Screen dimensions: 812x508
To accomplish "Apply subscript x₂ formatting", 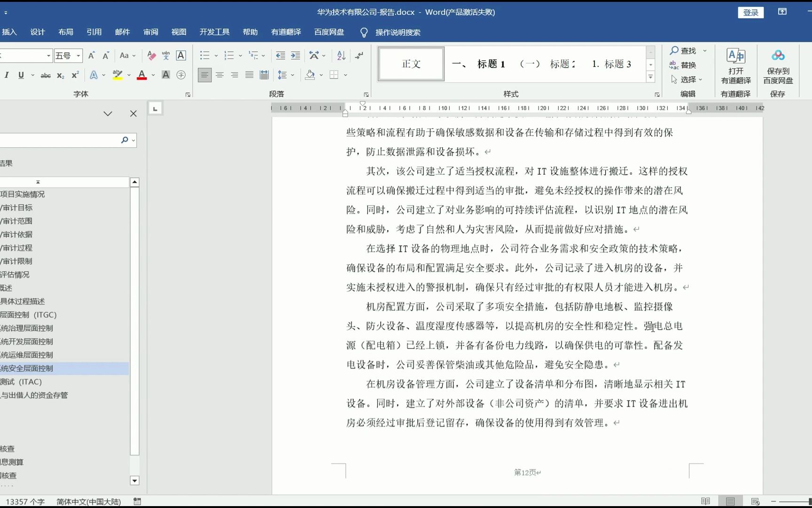I will [61, 75].
